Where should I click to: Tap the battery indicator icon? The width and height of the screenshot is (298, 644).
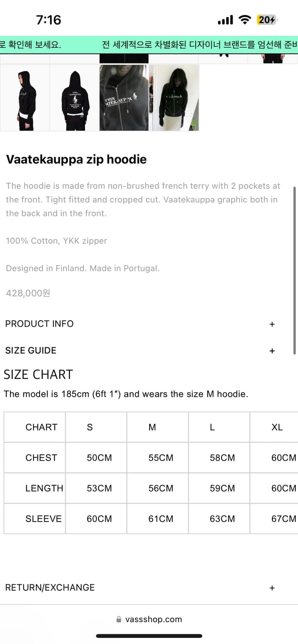[x=267, y=20]
